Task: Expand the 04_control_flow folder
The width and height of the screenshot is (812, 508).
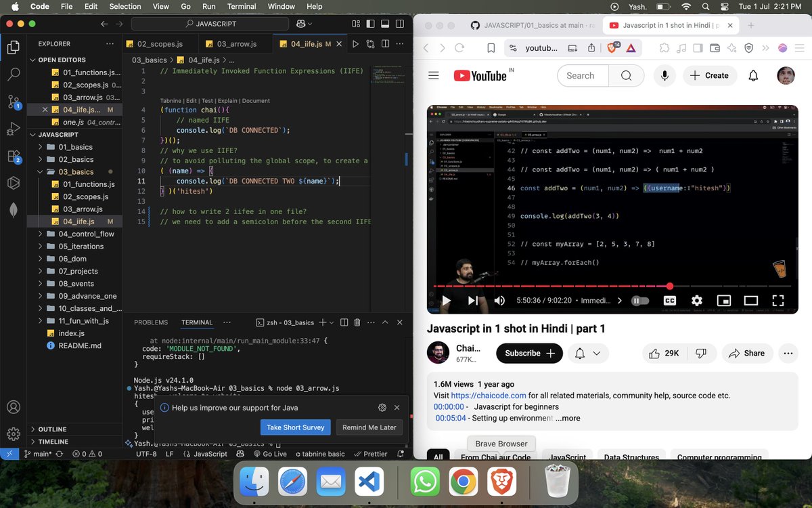Action: [74, 234]
